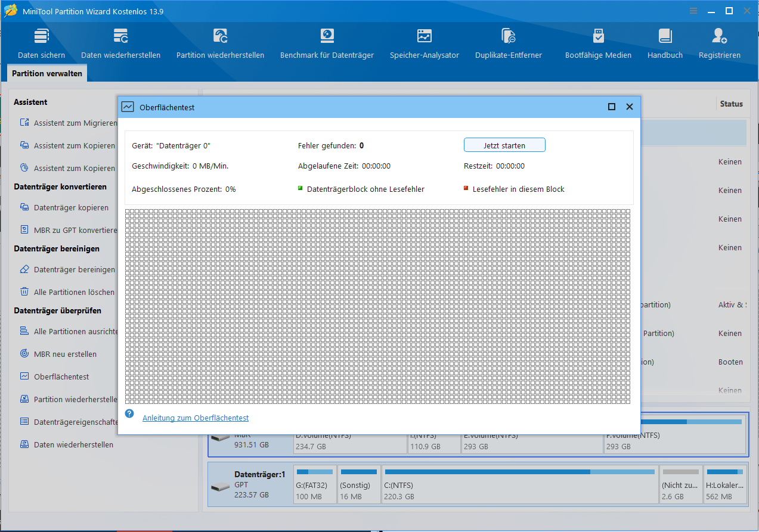
Task: Click the Alle Partitionen ausrichten icon
Action: [24, 331]
